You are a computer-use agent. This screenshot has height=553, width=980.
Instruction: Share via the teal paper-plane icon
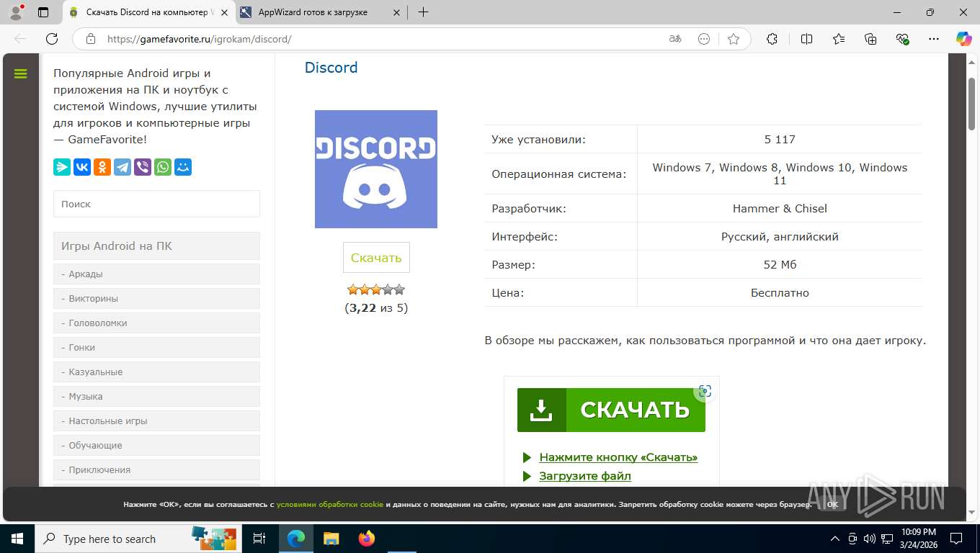point(62,167)
